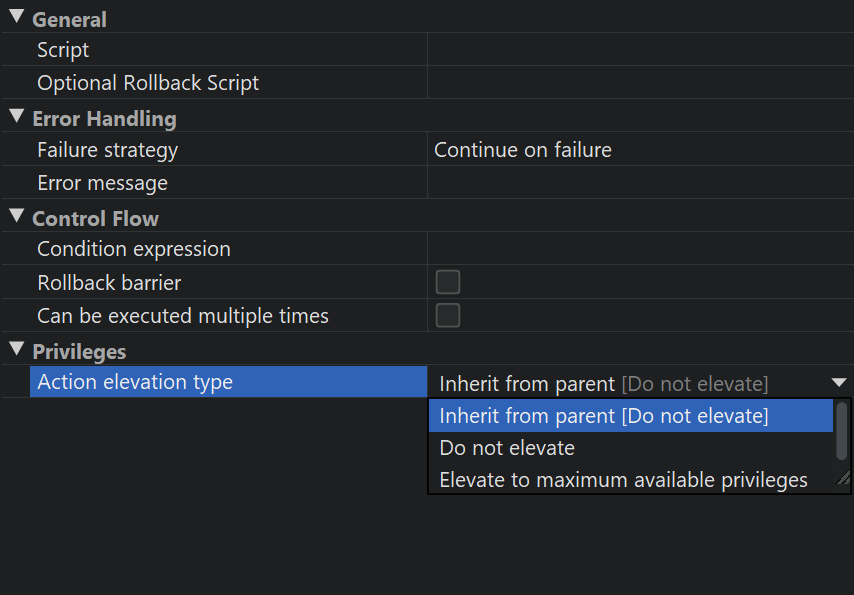This screenshot has width=854, height=595.
Task: Select the Failure strategy property label
Action: pyautogui.click(x=107, y=150)
